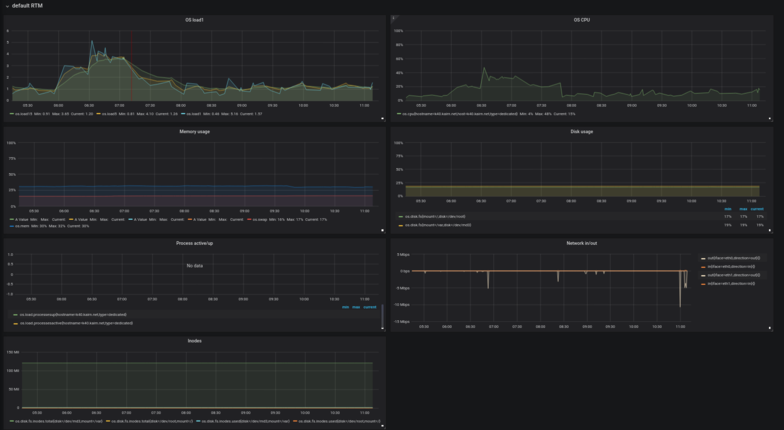Toggle the os.swap series in Memory legend
This screenshot has width=784, height=430.
[x=259, y=220]
